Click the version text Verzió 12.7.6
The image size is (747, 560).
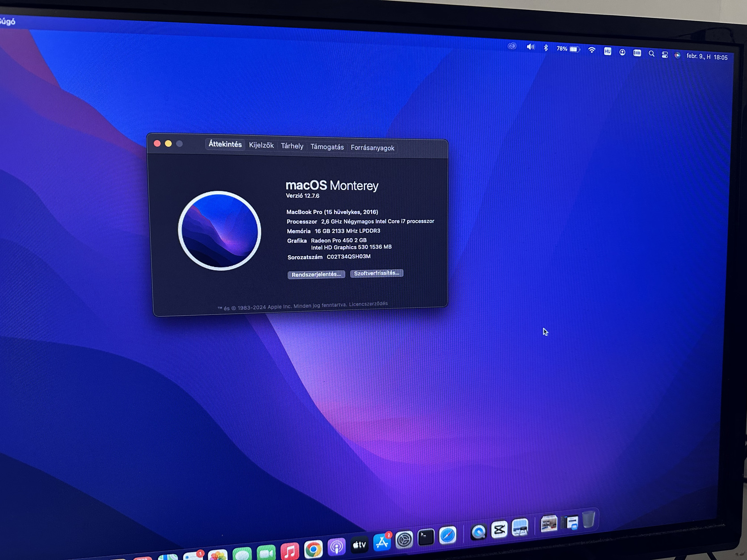302,196
